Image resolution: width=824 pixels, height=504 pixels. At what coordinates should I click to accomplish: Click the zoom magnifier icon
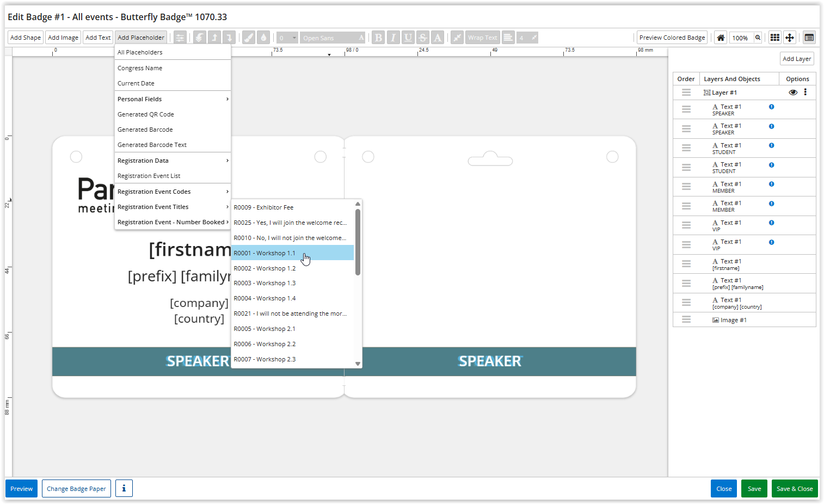click(x=758, y=38)
